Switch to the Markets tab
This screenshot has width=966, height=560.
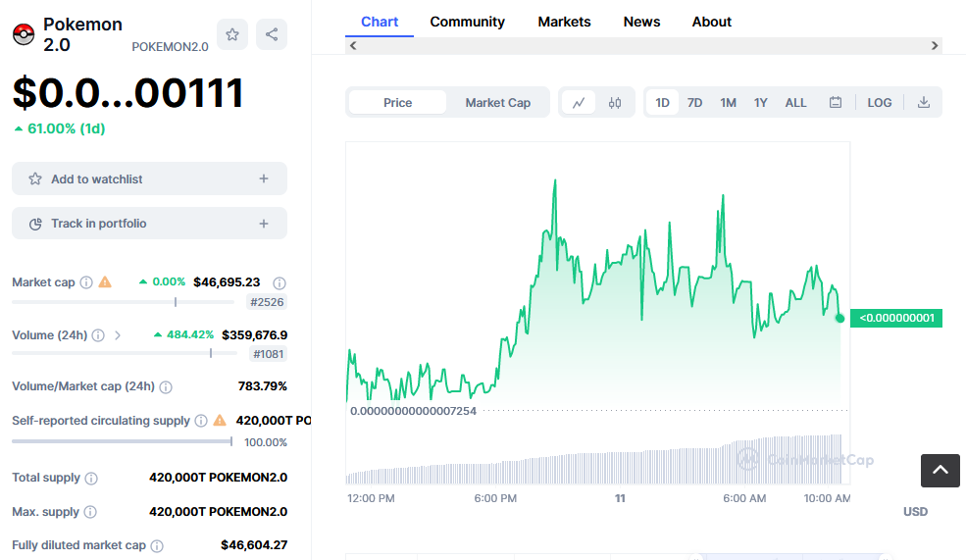tap(564, 22)
